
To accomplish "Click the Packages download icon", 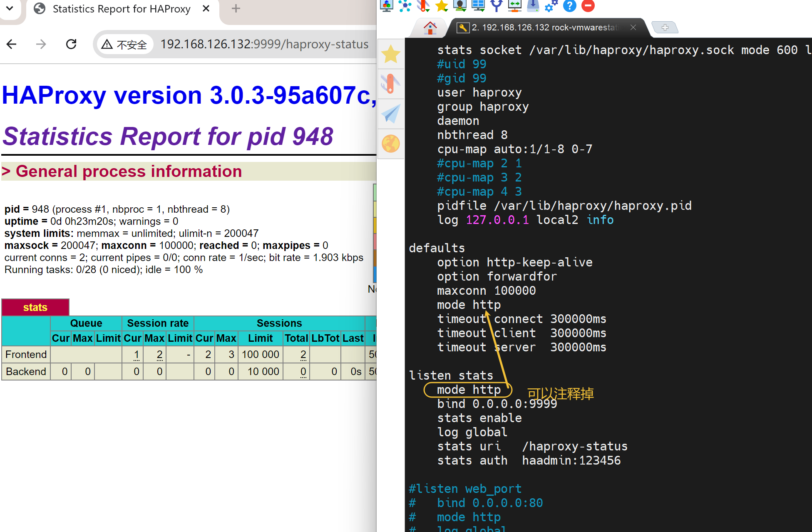I will tap(533, 5).
